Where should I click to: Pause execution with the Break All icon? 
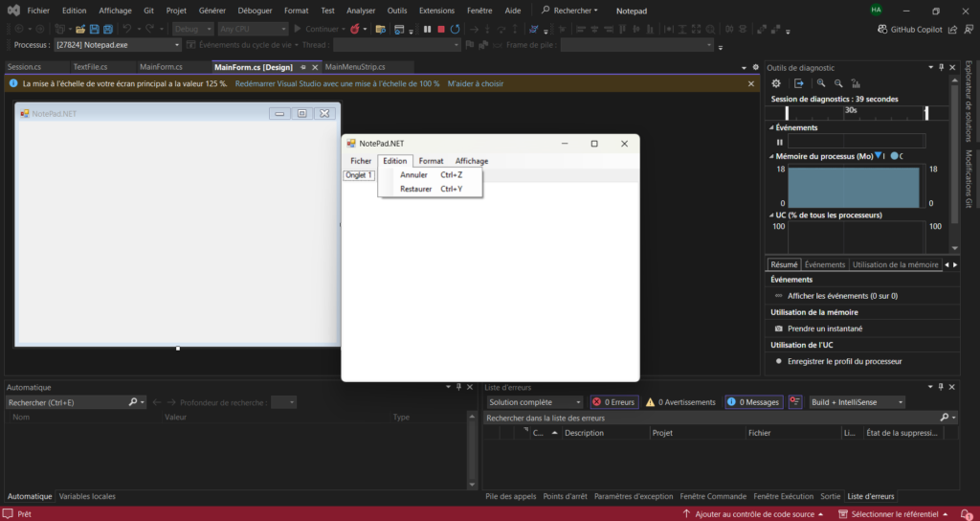427,29
